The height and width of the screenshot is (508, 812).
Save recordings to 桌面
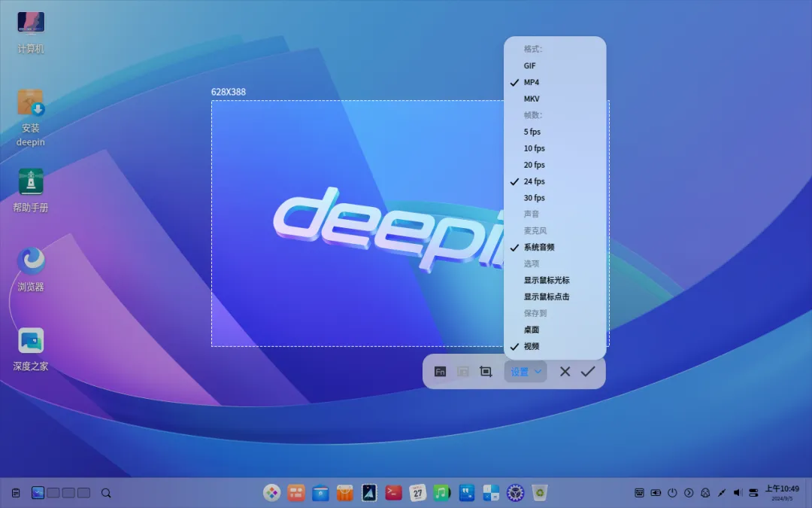[x=555, y=330]
